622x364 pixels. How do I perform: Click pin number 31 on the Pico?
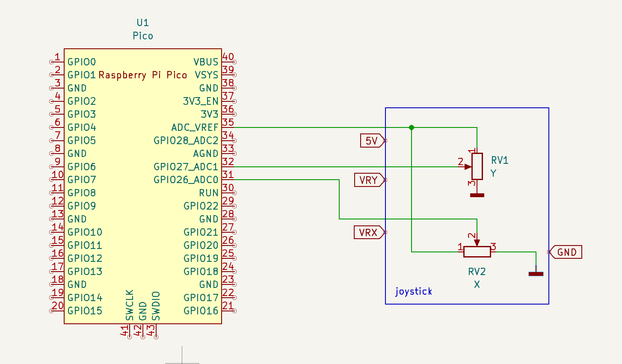coord(228,175)
